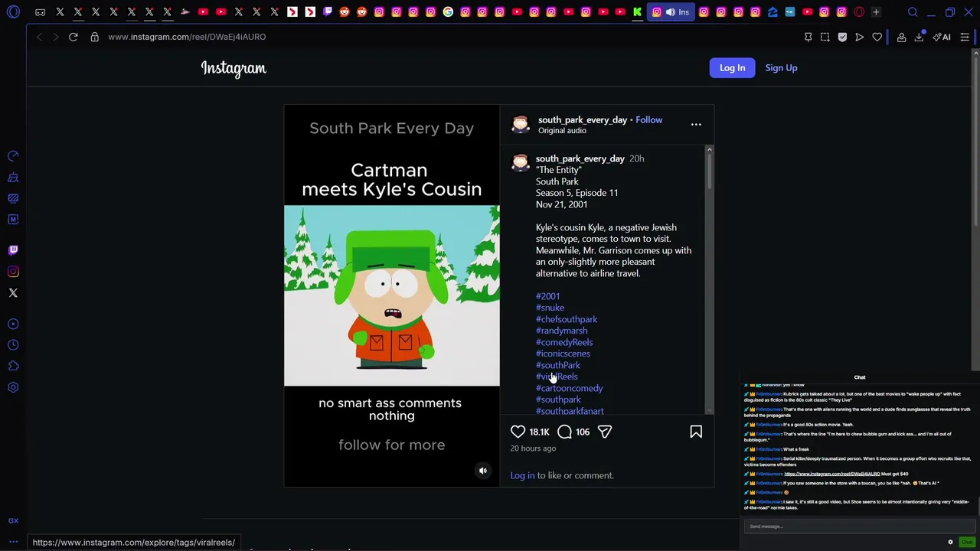This screenshot has height=551, width=980.
Task: Open the Original audio link
Action: pyautogui.click(x=562, y=131)
